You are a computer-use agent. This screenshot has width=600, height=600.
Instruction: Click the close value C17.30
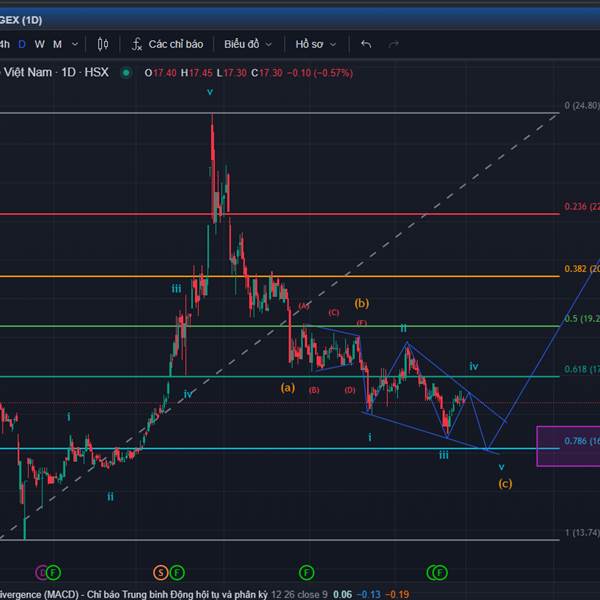click(267, 73)
